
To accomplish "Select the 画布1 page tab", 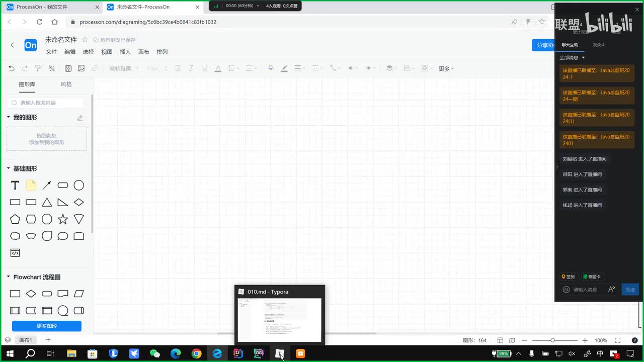I will coord(26,340).
